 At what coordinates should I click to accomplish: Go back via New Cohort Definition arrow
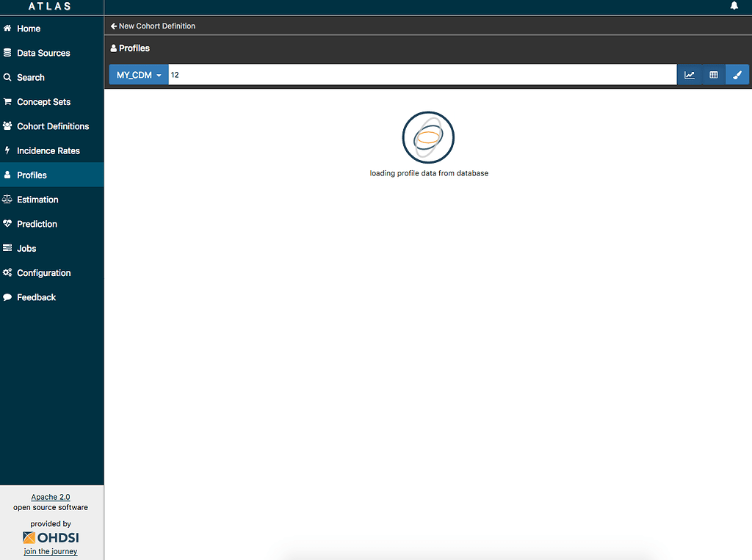pos(153,26)
